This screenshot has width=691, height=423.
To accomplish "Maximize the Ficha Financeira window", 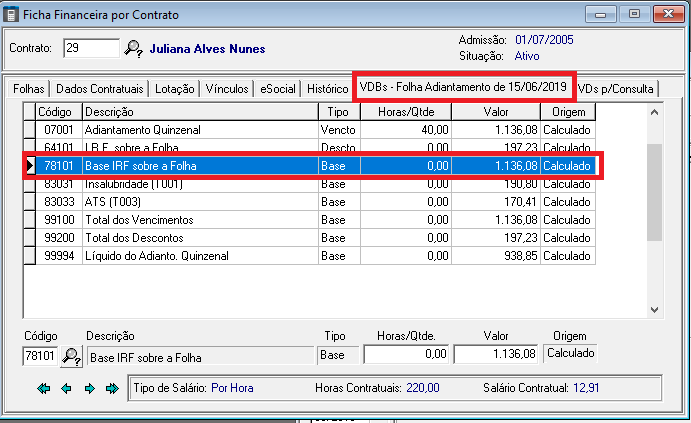I will (x=628, y=14).
